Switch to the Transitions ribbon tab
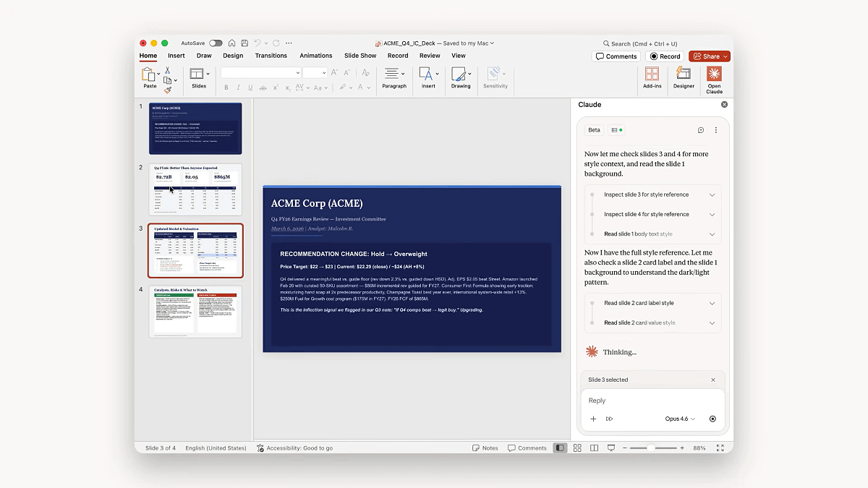The image size is (868, 488). (x=271, y=56)
